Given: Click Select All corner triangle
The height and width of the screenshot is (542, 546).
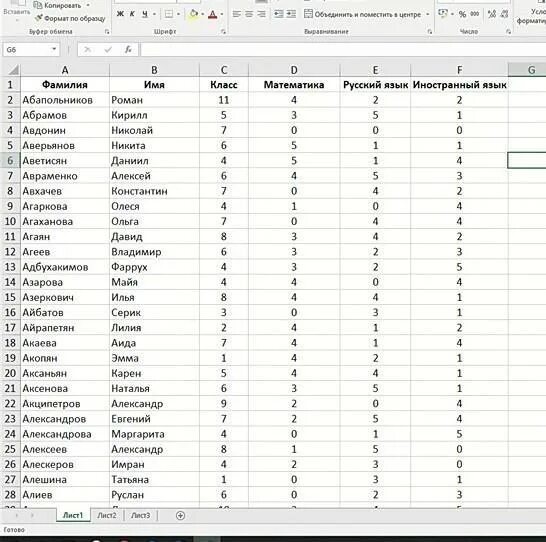Looking at the screenshot, I should point(13,70).
